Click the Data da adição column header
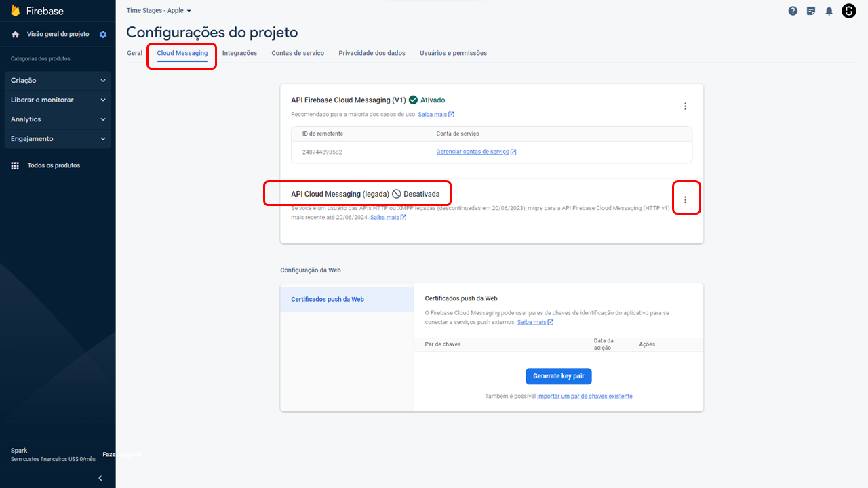 tap(604, 344)
